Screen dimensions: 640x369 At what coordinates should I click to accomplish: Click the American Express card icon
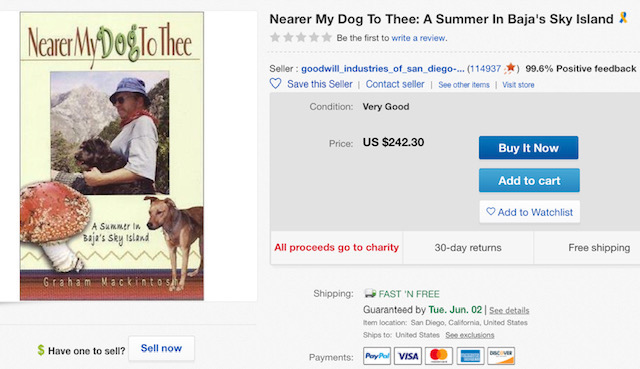pyautogui.click(x=470, y=356)
